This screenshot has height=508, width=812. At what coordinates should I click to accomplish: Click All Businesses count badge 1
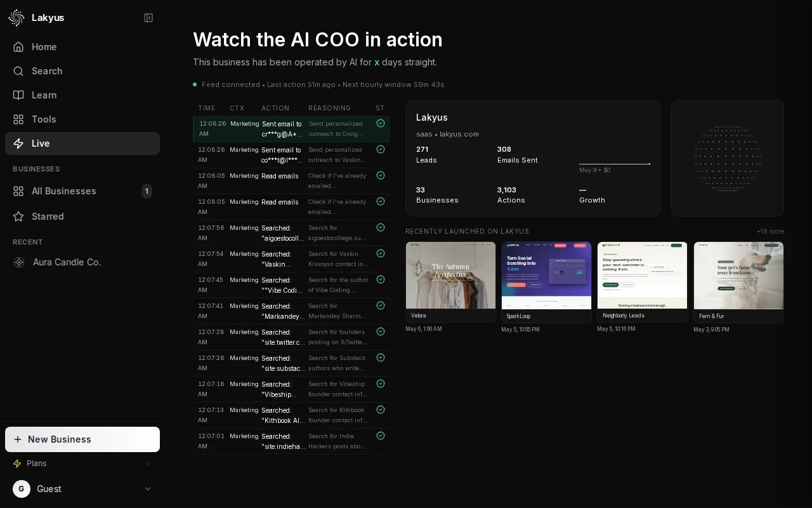[147, 191]
